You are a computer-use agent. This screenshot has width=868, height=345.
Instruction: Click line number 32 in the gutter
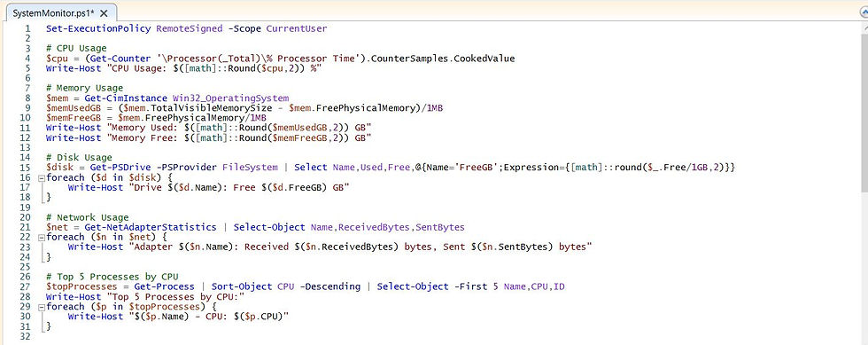pos(25,336)
